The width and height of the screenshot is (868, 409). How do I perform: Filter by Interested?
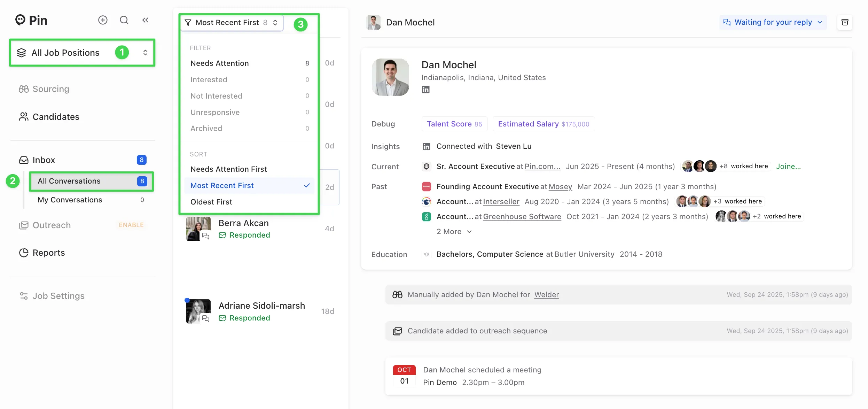(x=249, y=80)
